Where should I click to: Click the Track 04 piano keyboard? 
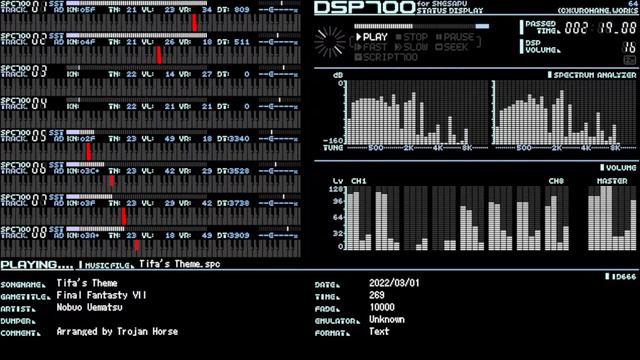[151, 120]
